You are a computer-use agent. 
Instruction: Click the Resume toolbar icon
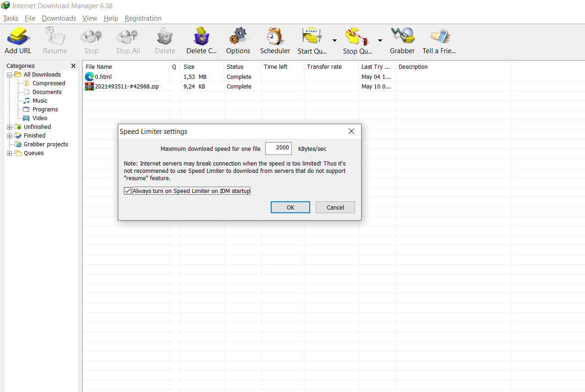pos(55,36)
